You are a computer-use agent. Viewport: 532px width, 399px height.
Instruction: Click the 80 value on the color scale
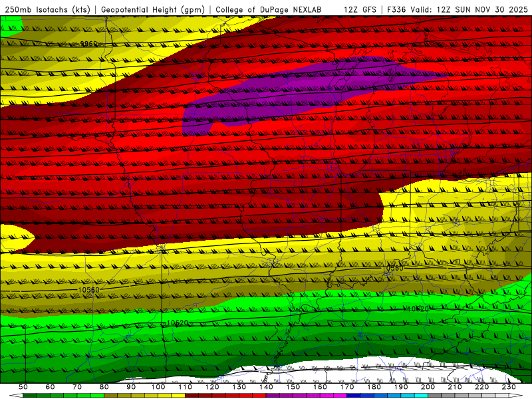coord(104,387)
